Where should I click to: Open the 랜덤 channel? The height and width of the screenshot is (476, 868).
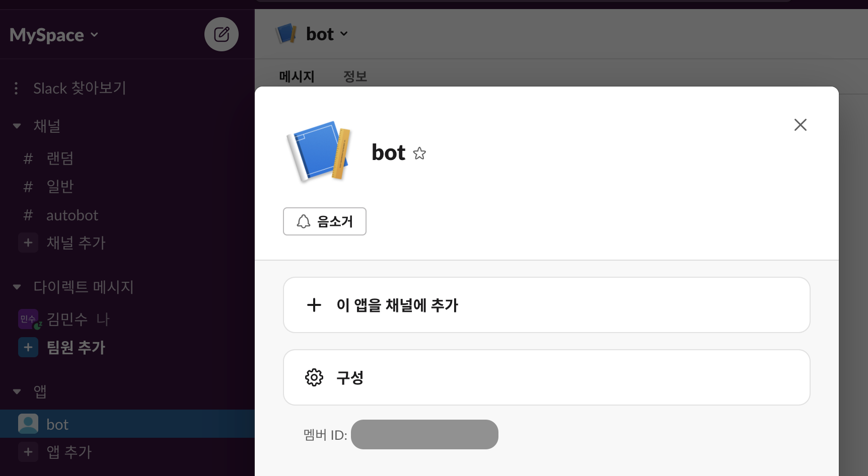pos(60,158)
